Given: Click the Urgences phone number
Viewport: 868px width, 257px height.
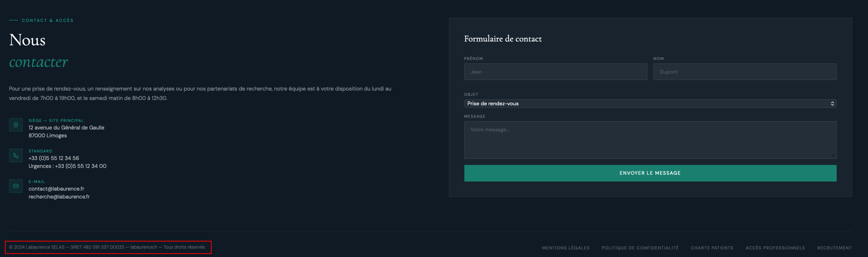Looking at the screenshot, I should click(81, 166).
